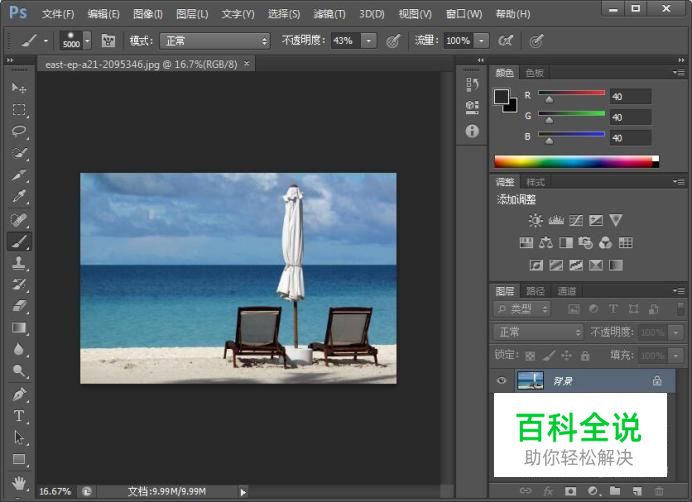
Task: Expand the 不透明度 opacity dropdown arrow
Action: (368, 41)
